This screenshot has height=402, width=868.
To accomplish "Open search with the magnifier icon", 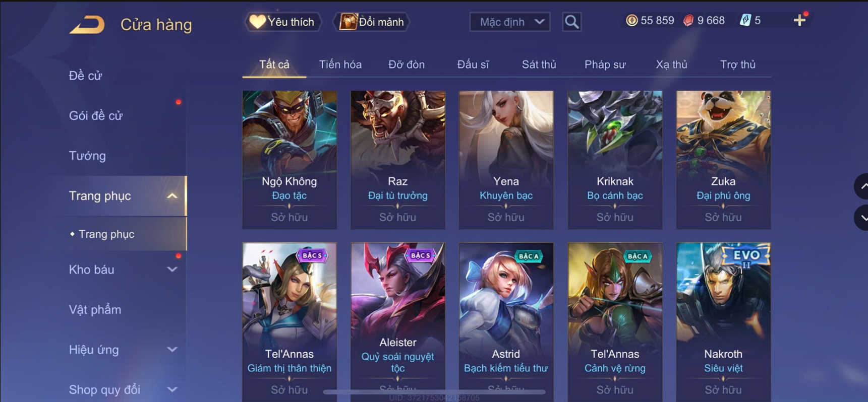I will [571, 22].
